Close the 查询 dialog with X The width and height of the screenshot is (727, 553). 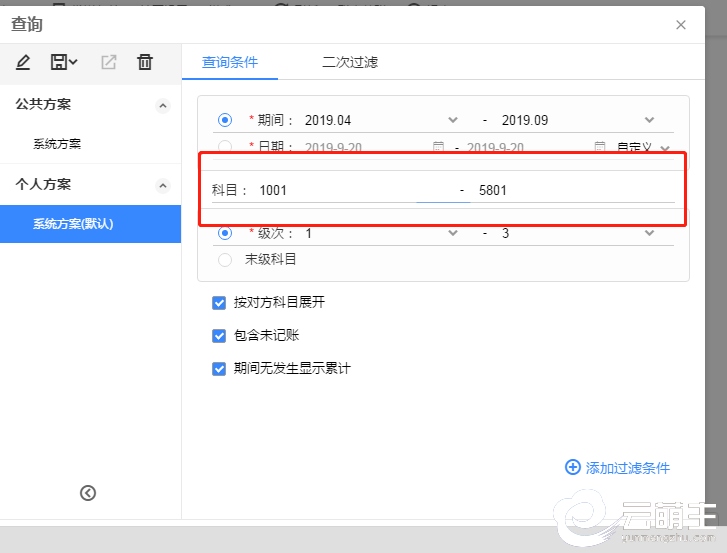681,25
